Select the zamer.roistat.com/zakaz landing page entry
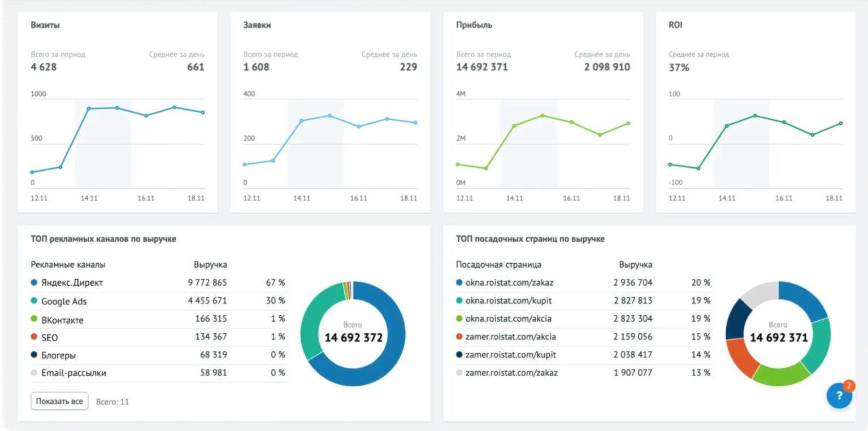 click(511, 373)
